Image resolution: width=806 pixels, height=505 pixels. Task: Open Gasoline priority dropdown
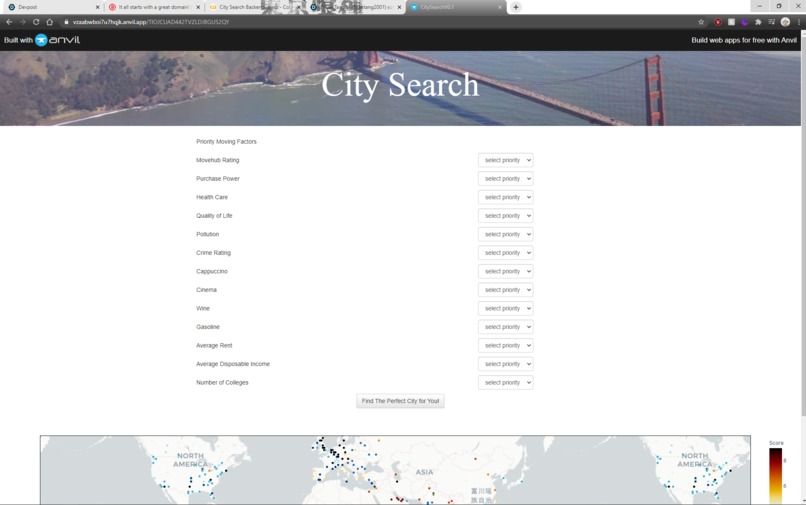[505, 327]
